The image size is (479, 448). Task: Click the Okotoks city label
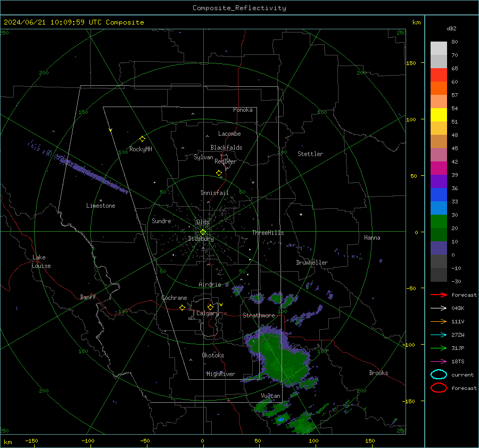(x=213, y=355)
